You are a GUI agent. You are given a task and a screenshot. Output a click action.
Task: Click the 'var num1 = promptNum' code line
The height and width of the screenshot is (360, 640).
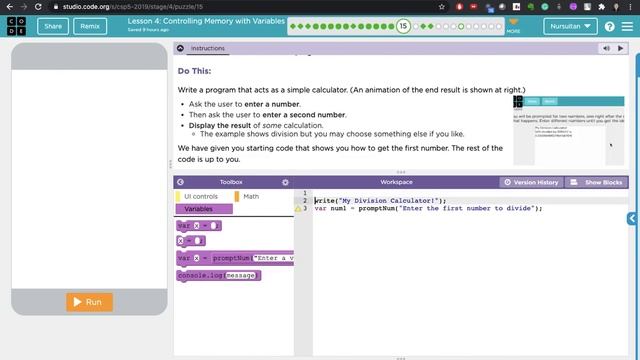click(x=429, y=209)
